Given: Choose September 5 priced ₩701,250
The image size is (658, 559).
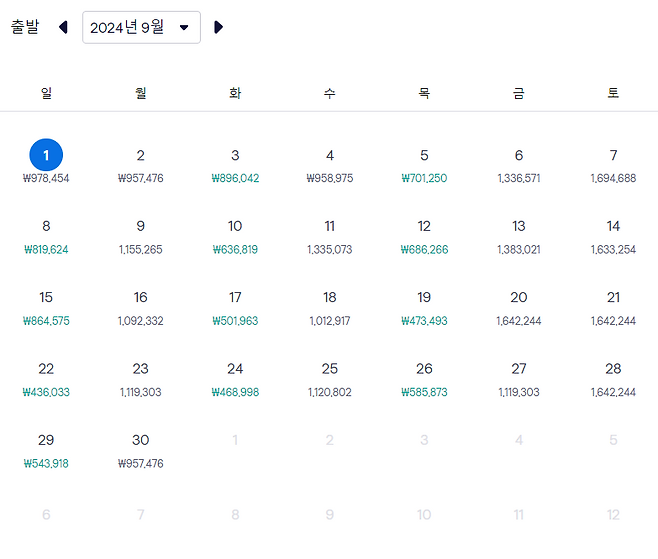Looking at the screenshot, I should [424, 166].
